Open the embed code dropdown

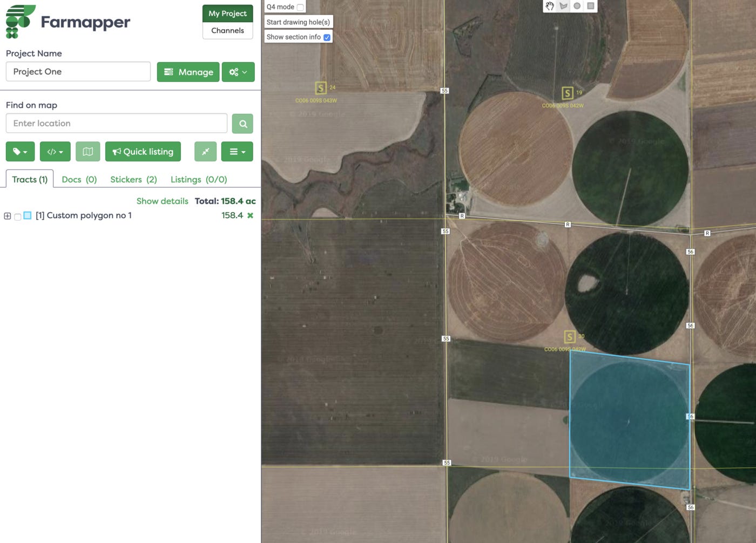point(55,152)
